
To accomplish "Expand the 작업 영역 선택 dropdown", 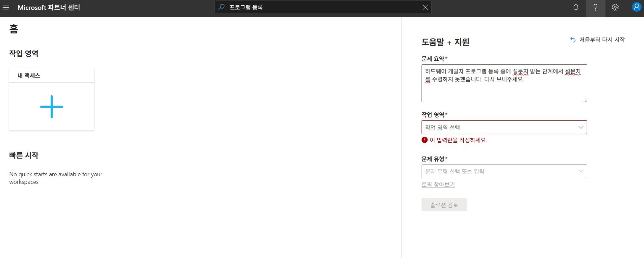I will click(504, 127).
